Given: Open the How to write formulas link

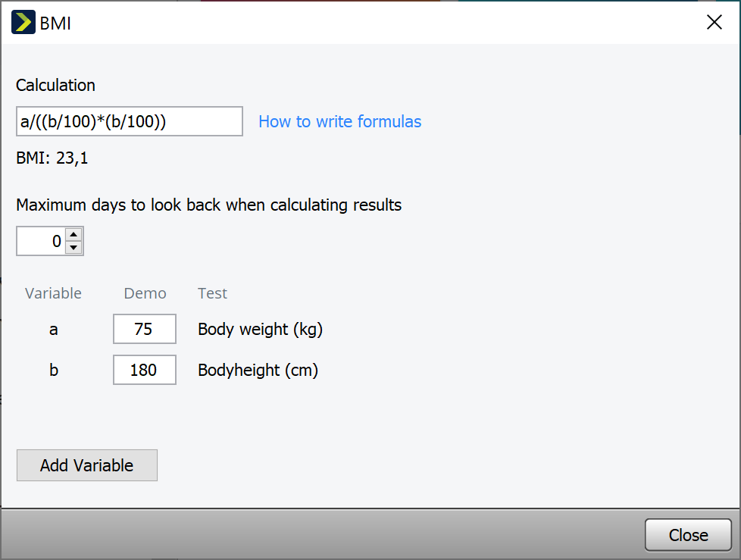Looking at the screenshot, I should [339, 121].
